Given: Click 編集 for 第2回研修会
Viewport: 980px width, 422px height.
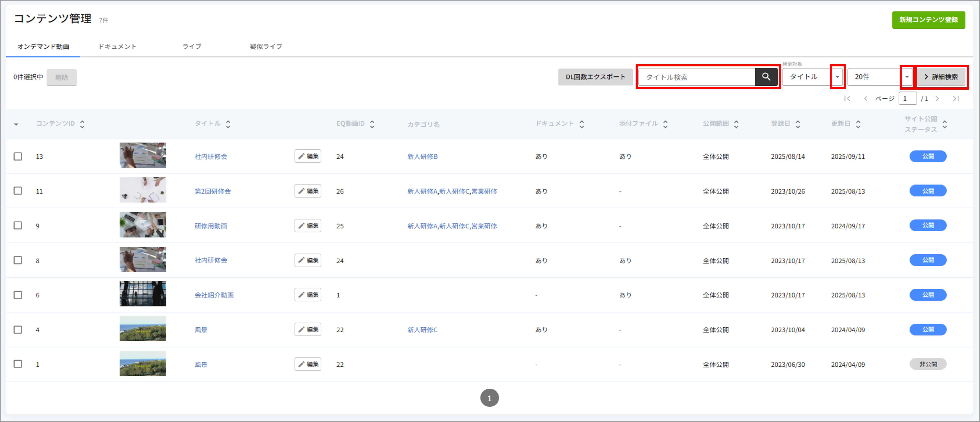Looking at the screenshot, I should click(x=308, y=191).
